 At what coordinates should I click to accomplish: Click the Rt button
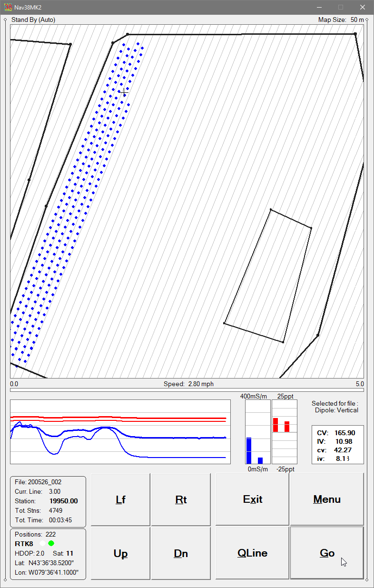point(181,499)
